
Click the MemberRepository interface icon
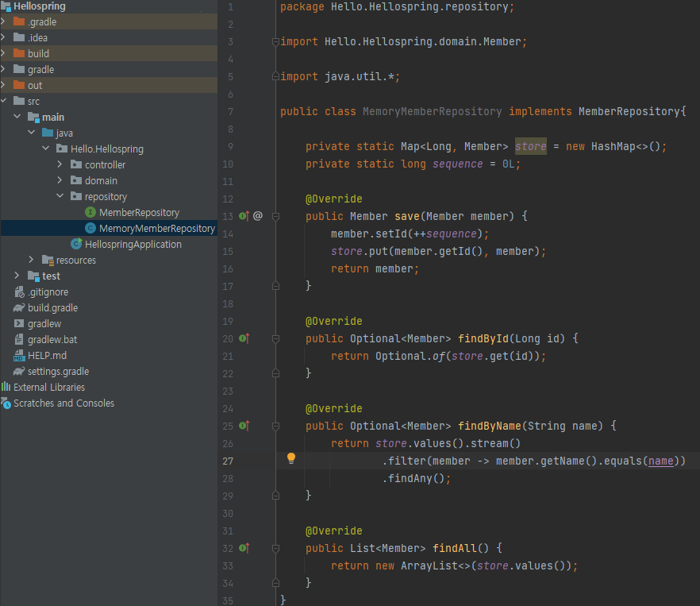[x=90, y=212]
